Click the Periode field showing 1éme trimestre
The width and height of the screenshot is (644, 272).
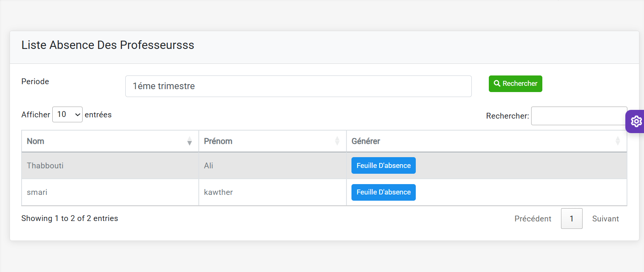[x=298, y=86]
